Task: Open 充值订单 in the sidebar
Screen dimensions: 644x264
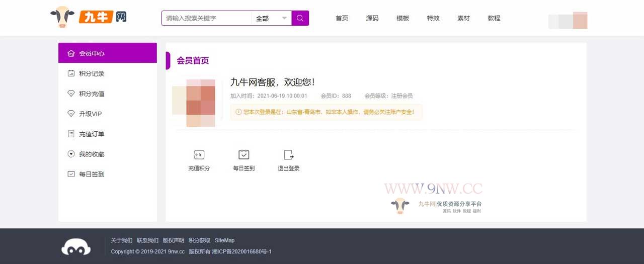Action: tap(108, 134)
